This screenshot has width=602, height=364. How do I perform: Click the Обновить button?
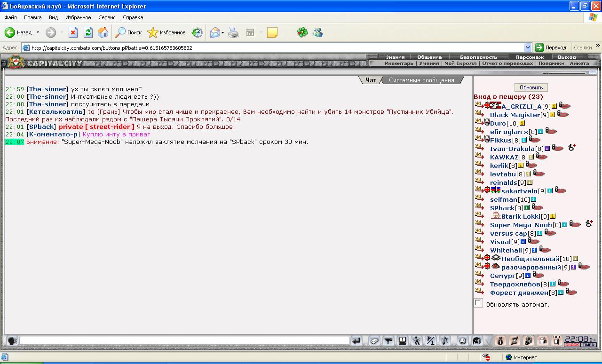pos(531,87)
